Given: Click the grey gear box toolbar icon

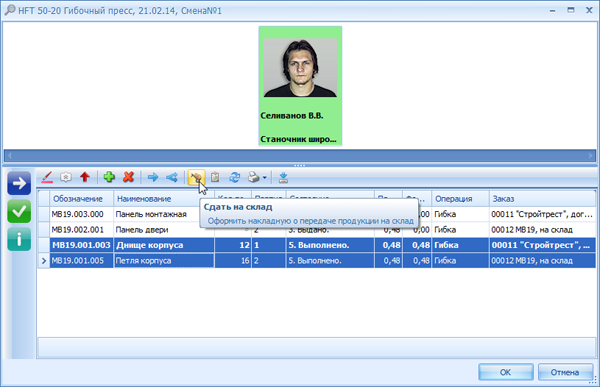Looking at the screenshot, I should click(66, 177).
